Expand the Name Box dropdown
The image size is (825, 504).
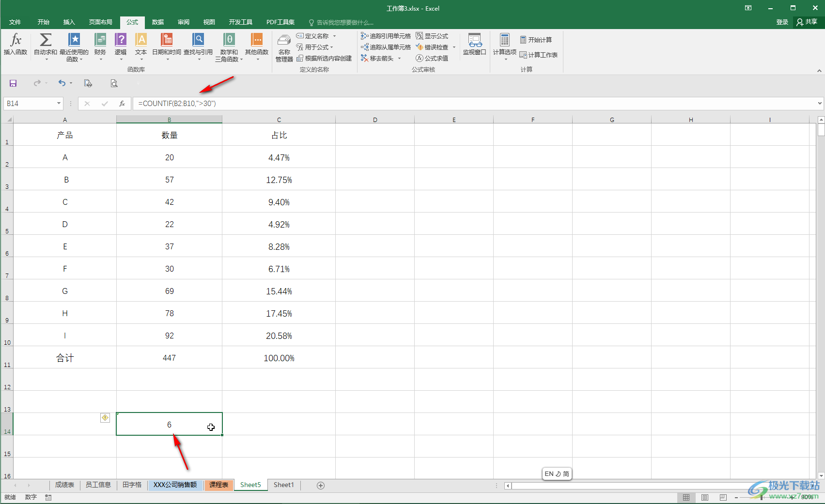59,104
